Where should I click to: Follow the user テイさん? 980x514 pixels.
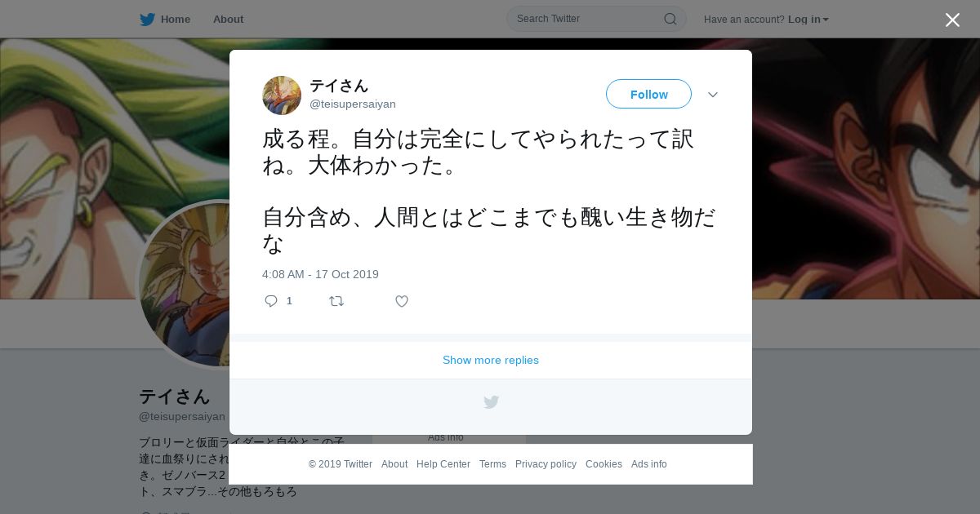648,94
